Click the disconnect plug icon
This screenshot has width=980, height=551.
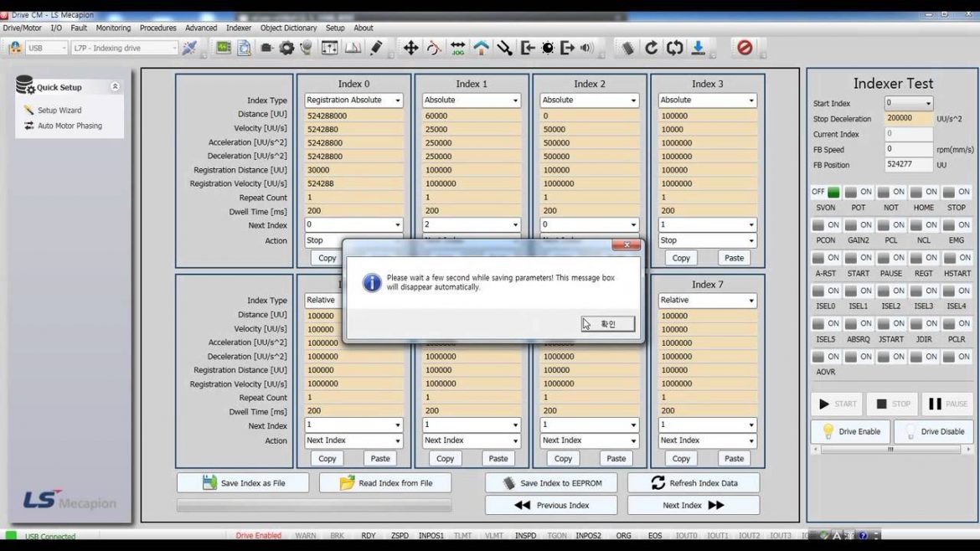pos(189,48)
